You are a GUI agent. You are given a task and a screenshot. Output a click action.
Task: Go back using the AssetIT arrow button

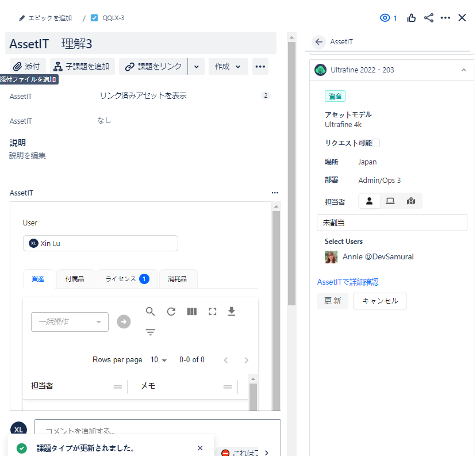pyautogui.click(x=318, y=42)
